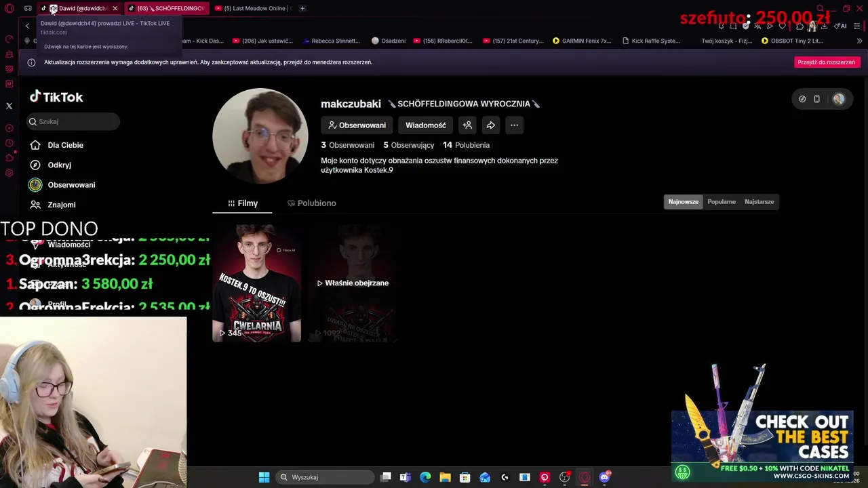Open Outlook from taskbar
The height and width of the screenshot is (488, 868).
coord(485,477)
